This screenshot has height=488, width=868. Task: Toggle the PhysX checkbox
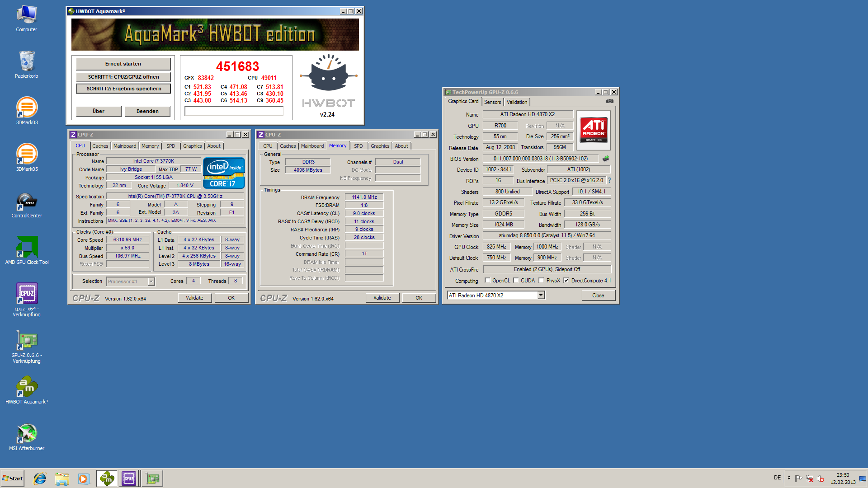(x=541, y=281)
